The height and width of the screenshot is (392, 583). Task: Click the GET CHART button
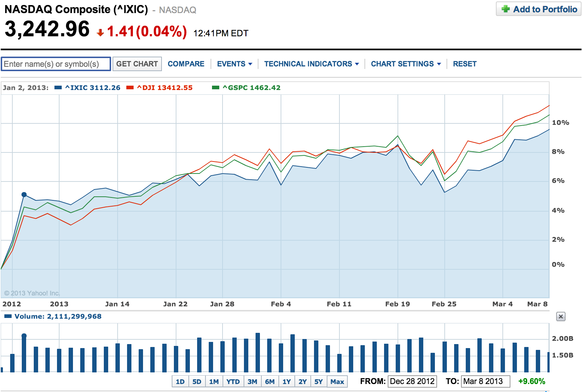[x=137, y=64]
